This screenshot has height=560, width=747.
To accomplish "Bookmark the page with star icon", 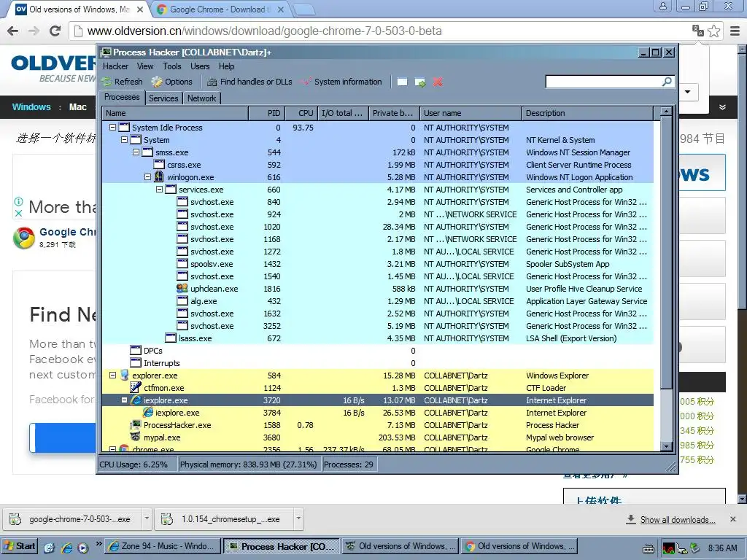I will pyautogui.click(x=713, y=31).
